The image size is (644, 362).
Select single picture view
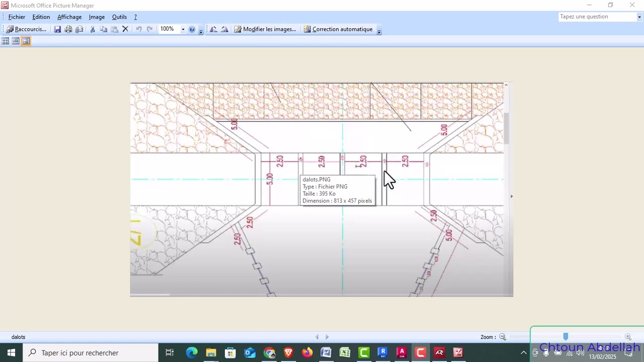click(26, 41)
